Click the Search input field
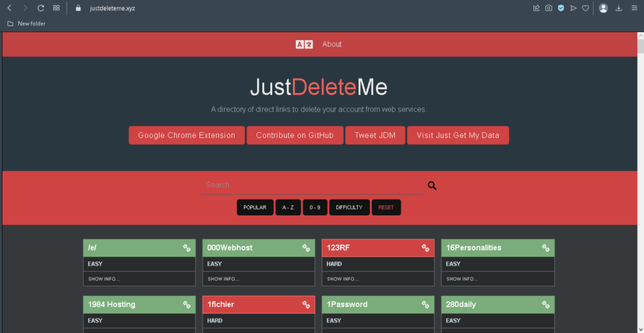The image size is (644, 333). click(x=312, y=185)
